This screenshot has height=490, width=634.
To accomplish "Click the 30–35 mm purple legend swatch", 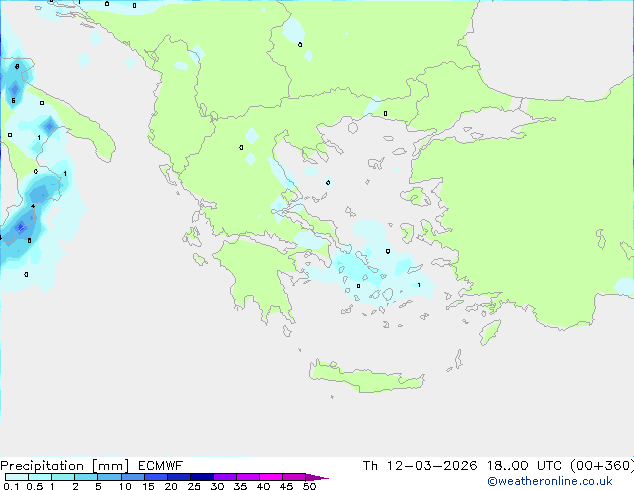I will 225,477.
